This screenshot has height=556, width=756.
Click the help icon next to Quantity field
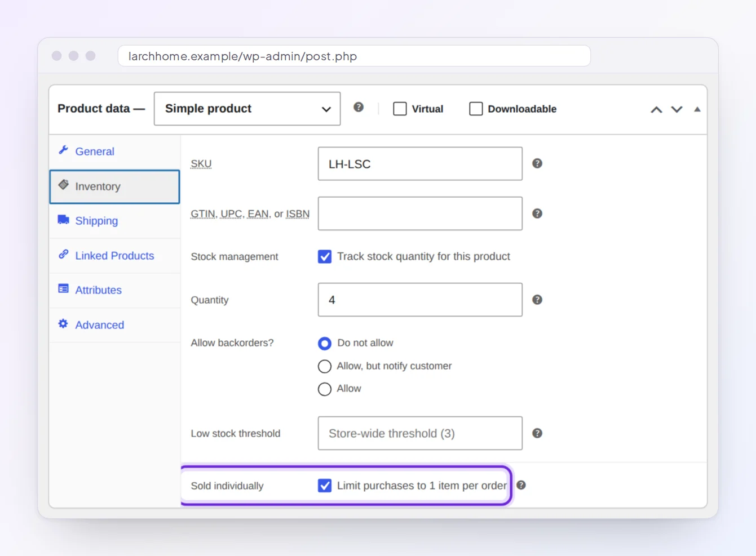pos(537,300)
